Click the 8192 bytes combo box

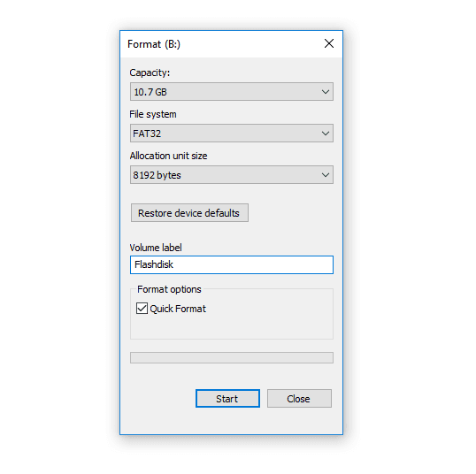point(232,175)
